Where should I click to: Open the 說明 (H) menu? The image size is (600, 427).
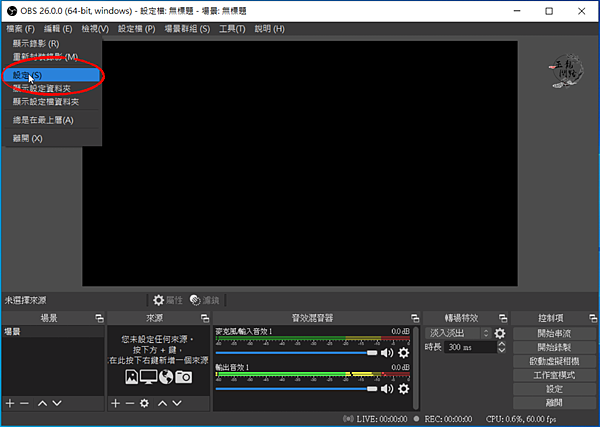[x=269, y=29]
